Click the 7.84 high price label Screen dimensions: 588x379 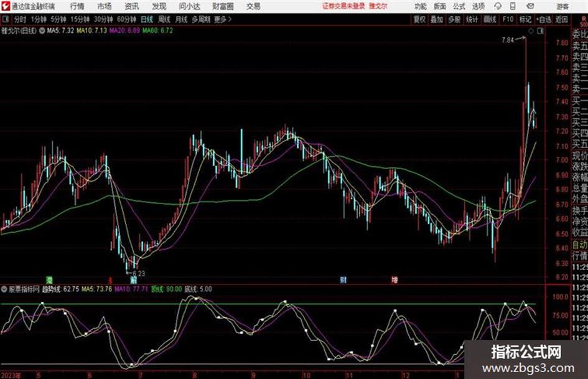[x=508, y=40]
